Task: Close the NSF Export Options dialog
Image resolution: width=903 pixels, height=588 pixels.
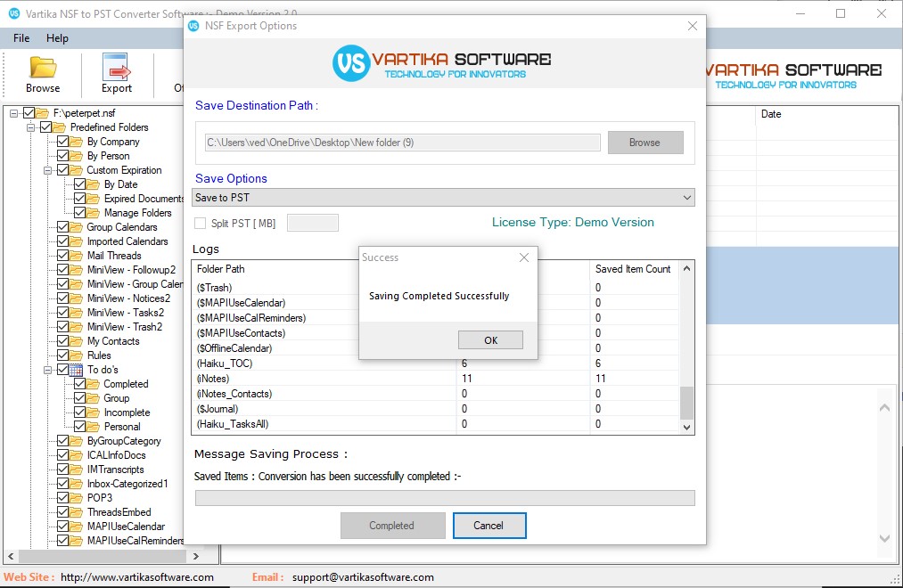Action: pyautogui.click(x=693, y=26)
